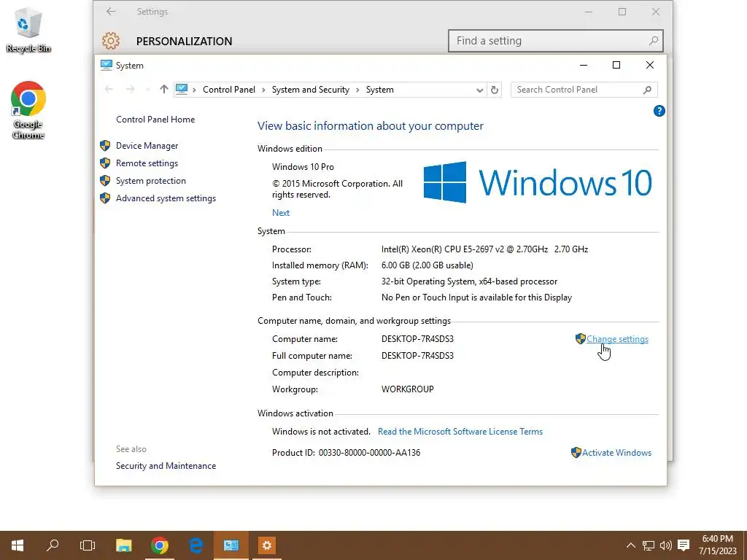Open Task View from the taskbar
This screenshot has height=560, width=747.
click(88, 545)
